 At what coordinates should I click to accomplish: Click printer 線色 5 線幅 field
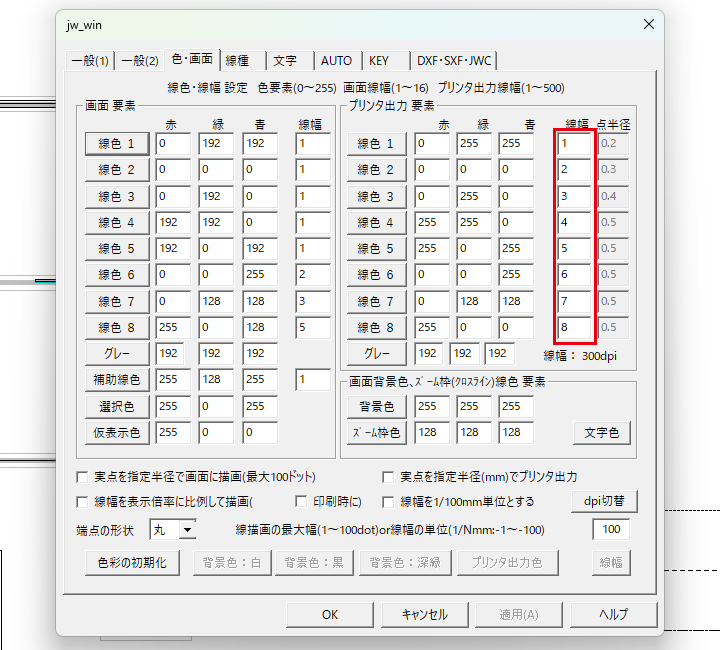[574, 249]
